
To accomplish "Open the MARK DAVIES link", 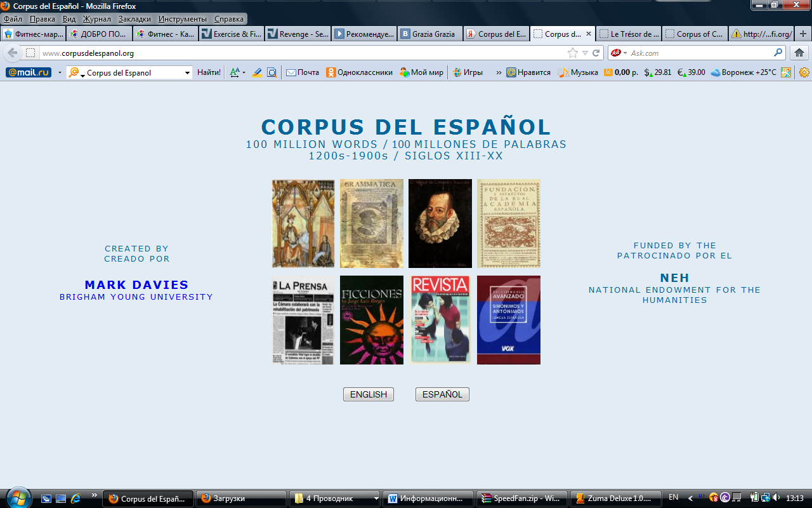I will (x=136, y=285).
